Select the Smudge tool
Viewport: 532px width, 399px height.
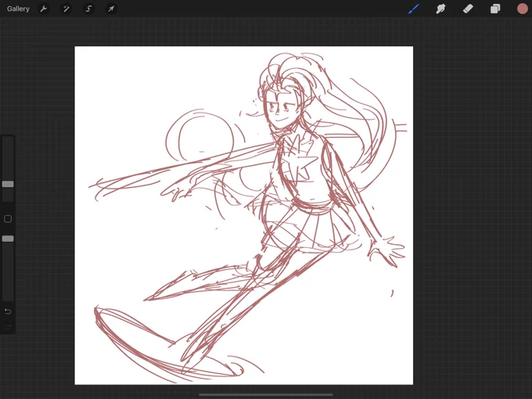click(x=440, y=9)
